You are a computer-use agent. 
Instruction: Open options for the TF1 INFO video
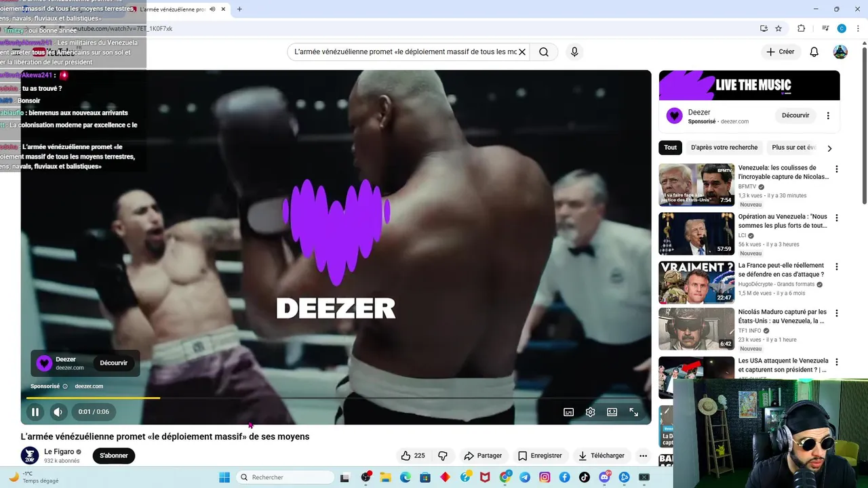tap(837, 313)
